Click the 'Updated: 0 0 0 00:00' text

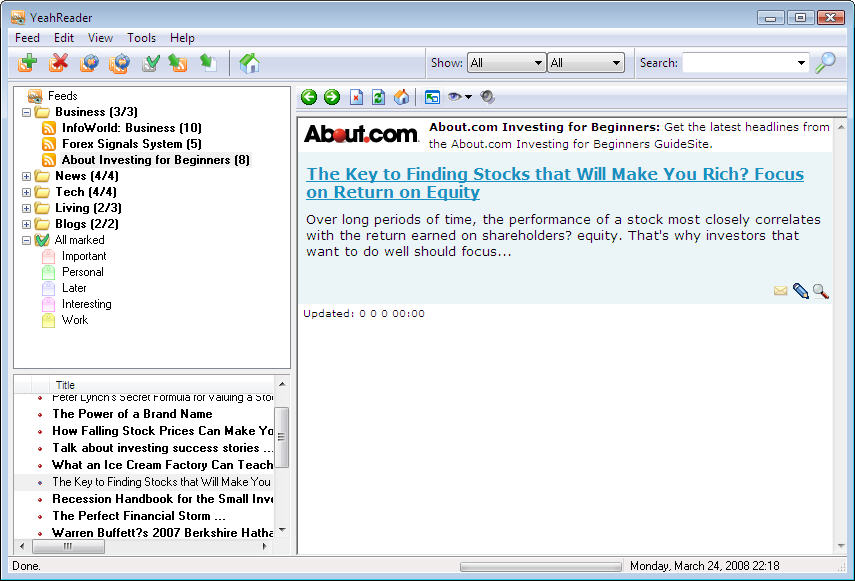(364, 313)
